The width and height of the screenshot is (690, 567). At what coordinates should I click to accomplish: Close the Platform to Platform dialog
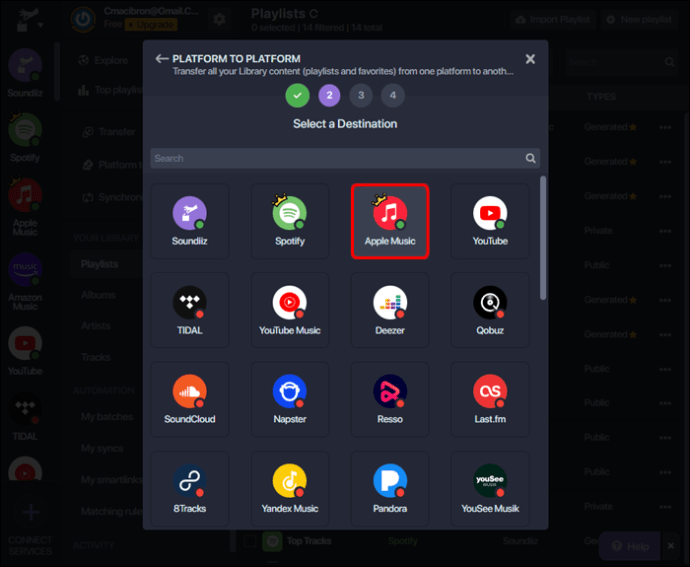click(530, 59)
